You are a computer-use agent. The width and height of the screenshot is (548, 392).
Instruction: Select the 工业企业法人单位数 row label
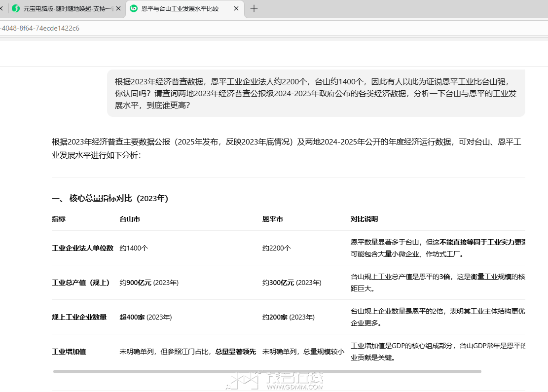pos(82,248)
